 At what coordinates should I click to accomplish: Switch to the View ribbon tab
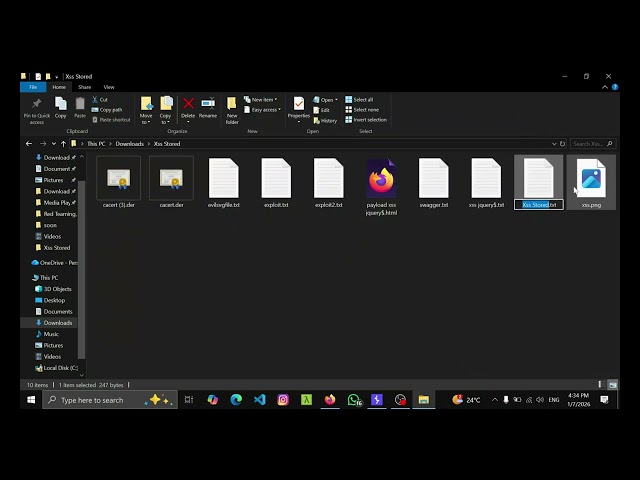click(x=109, y=87)
